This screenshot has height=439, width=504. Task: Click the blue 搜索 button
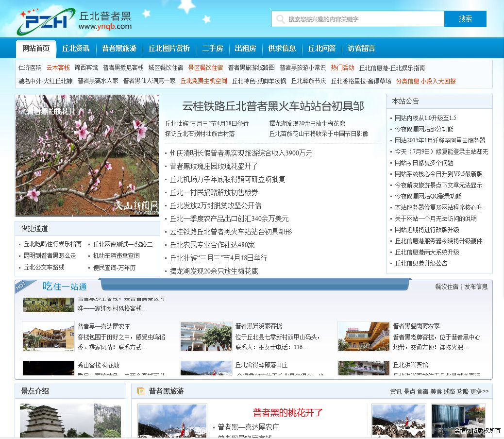(465, 19)
